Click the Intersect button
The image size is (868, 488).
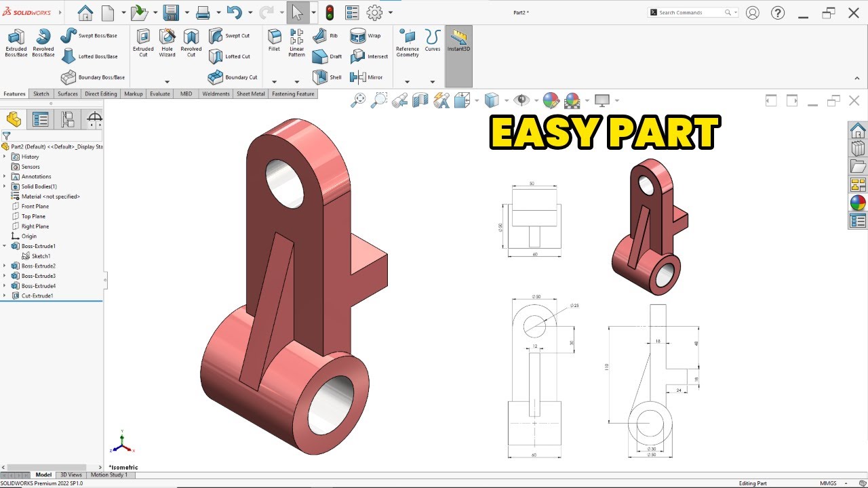tap(370, 56)
